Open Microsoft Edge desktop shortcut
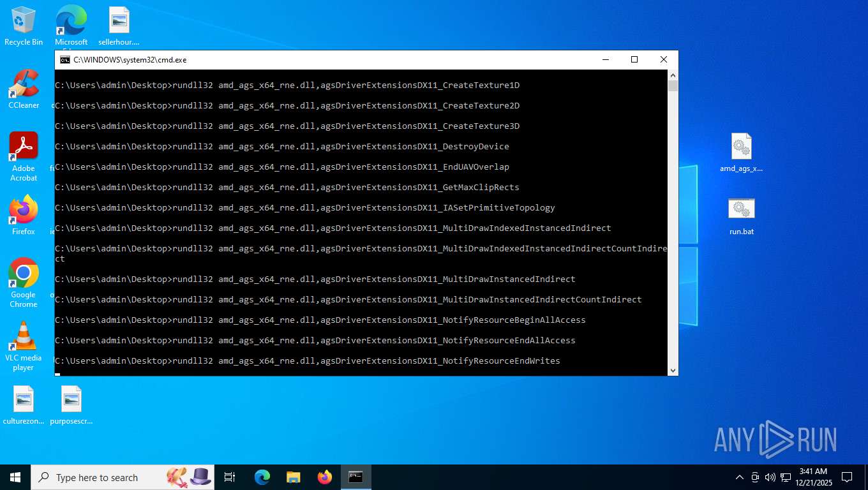 coord(71,27)
